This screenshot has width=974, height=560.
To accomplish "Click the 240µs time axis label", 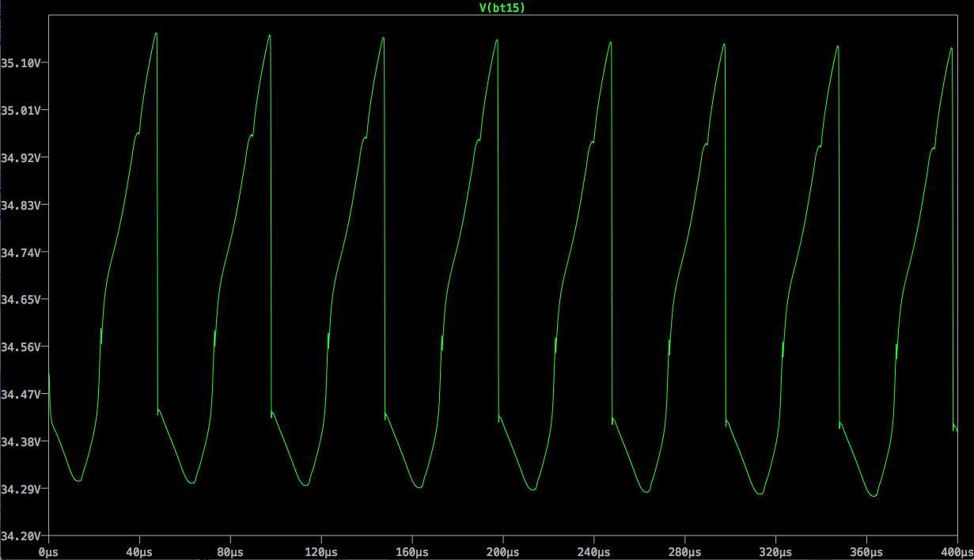I will pos(594,551).
